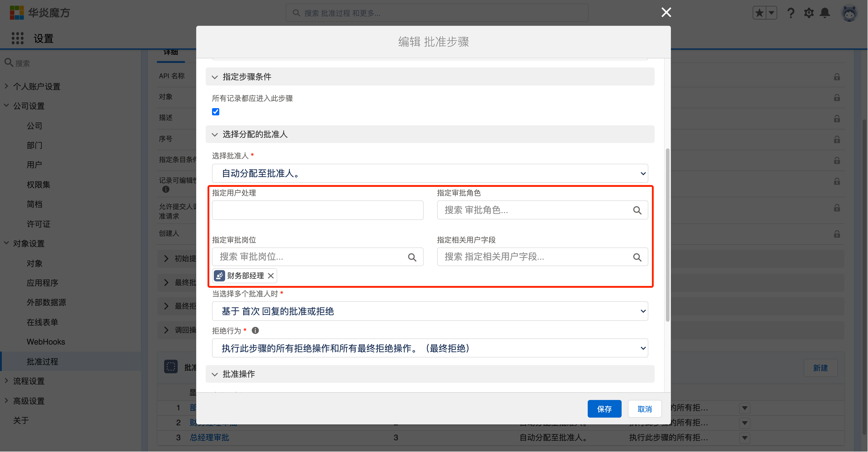Open the settings gear icon
Screen dimensions: 868x452
click(809, 13)
